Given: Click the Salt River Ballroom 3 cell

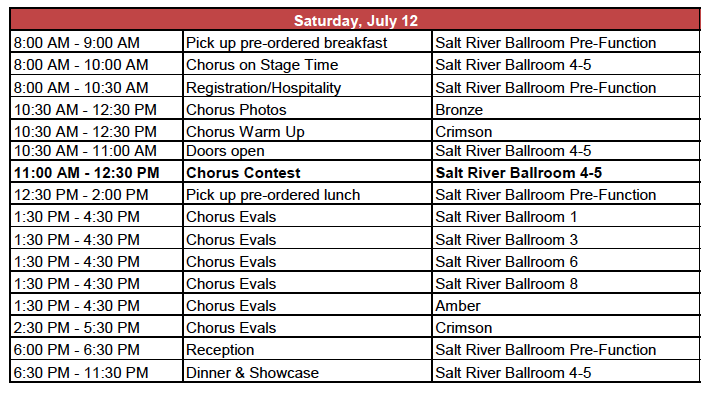Looking at the screenshot, I should pos(566,239).
